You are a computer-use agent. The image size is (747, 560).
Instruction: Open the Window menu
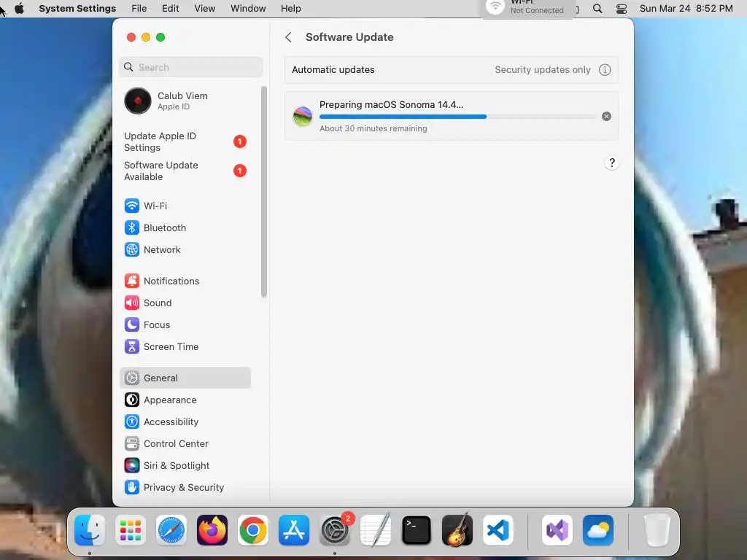pos(248,9)
